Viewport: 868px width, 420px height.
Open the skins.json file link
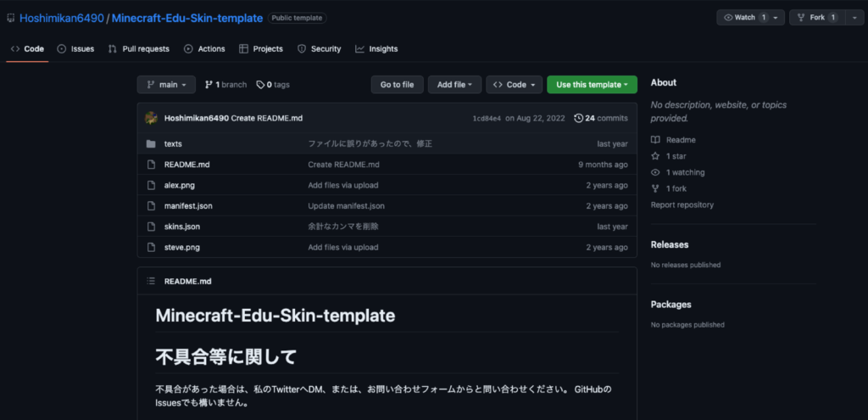click(x=182, y=227)
